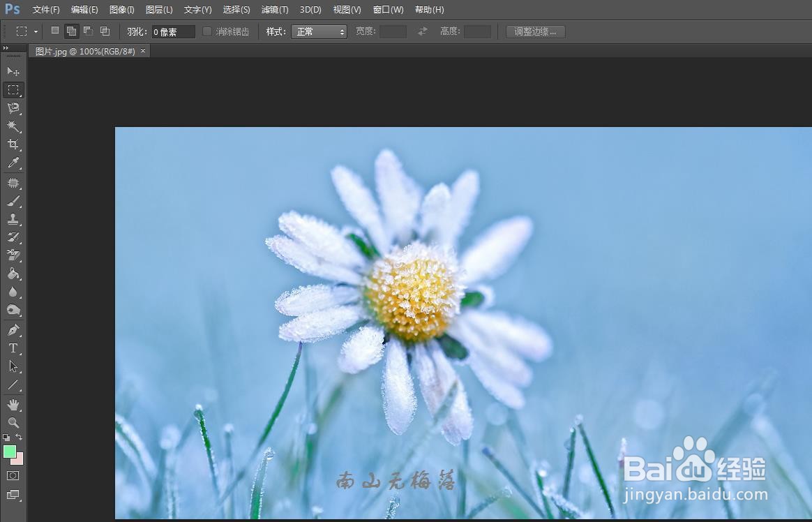Open the 滤镜(T) menu
This screenshot has width=812, height=522.
pos(274,9)
